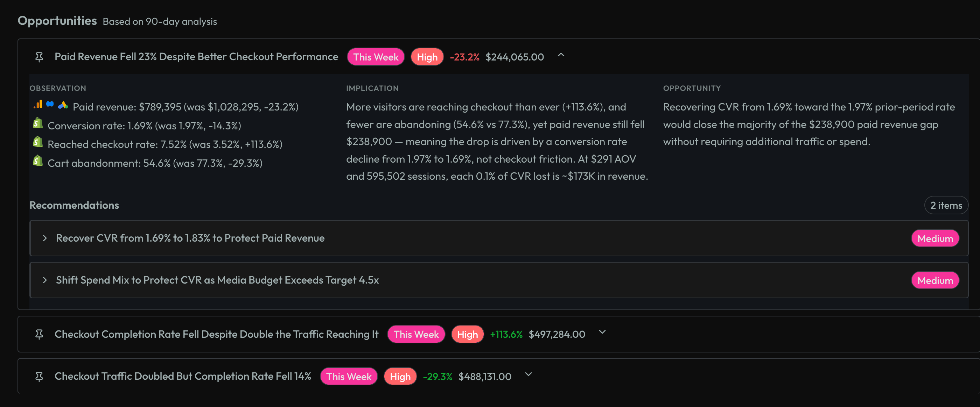Toggle the pin on Checkout Completion Rate insight
Image resolution: width=980 pixels, height=407 pixels.
coord(39,334)
